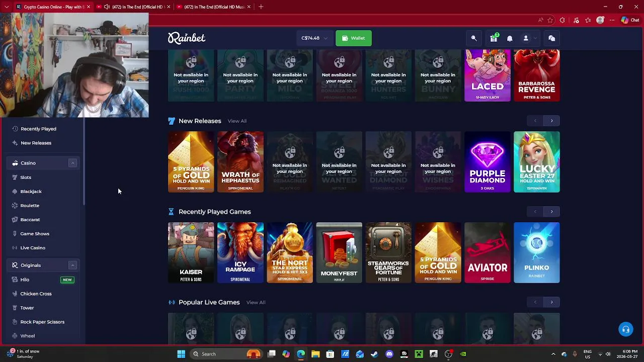Screen dimensions: 644x362
Task: Open the browser extensions puzzle icon
Action: (562, 20)
